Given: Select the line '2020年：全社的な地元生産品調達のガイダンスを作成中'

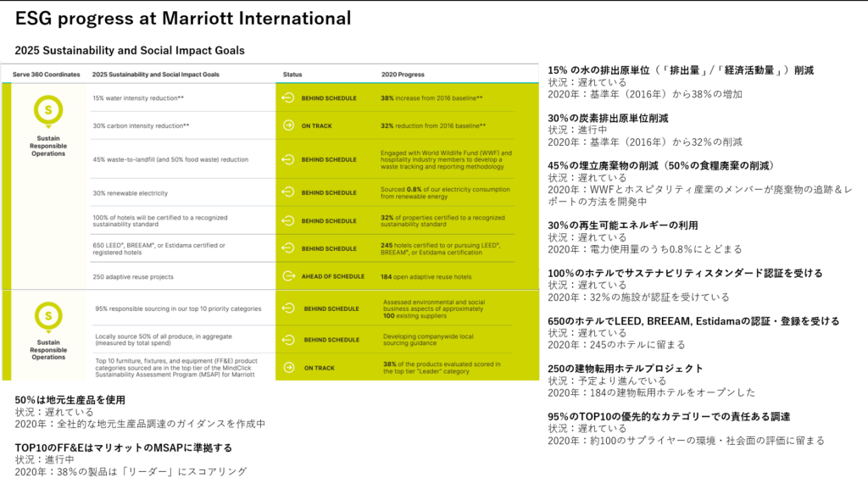Looking at the screenshot, I should point(140,424).
